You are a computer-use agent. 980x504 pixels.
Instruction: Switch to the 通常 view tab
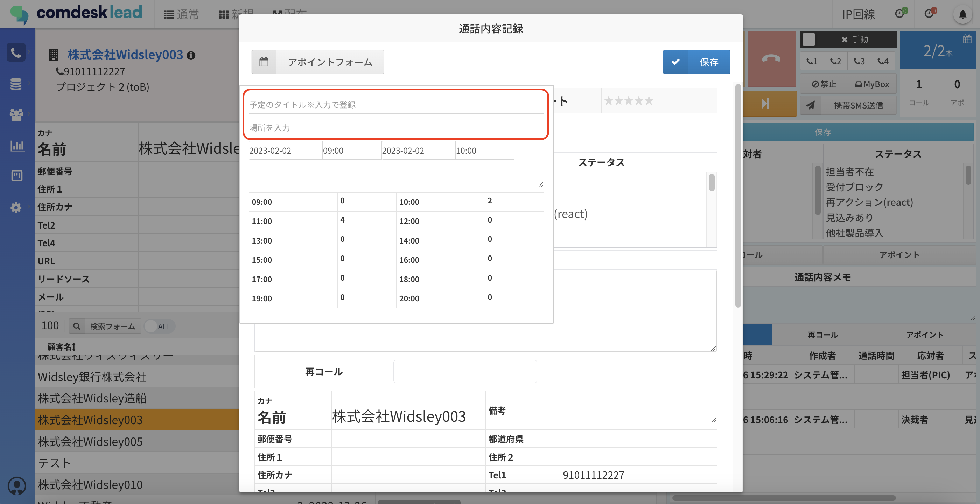tap(181, 14)
